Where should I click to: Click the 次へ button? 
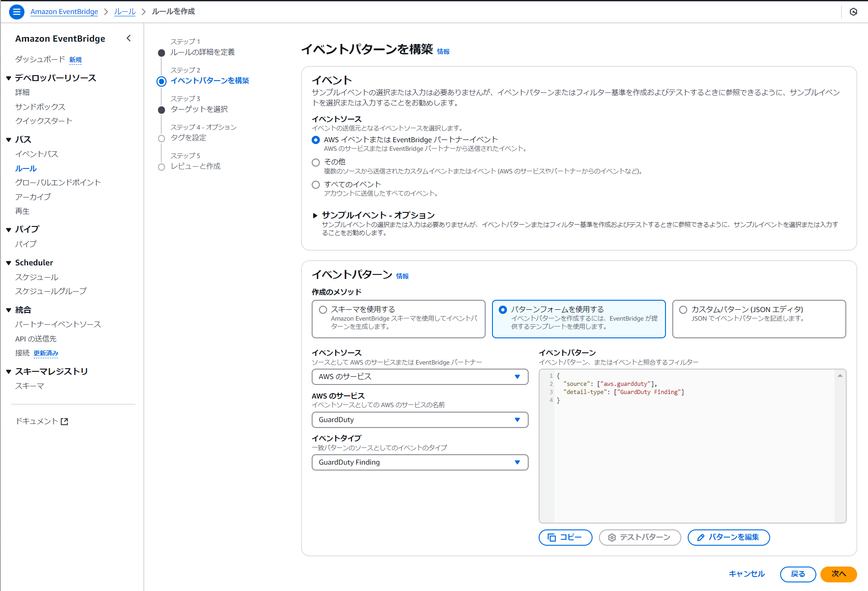[x=839, y=574]
